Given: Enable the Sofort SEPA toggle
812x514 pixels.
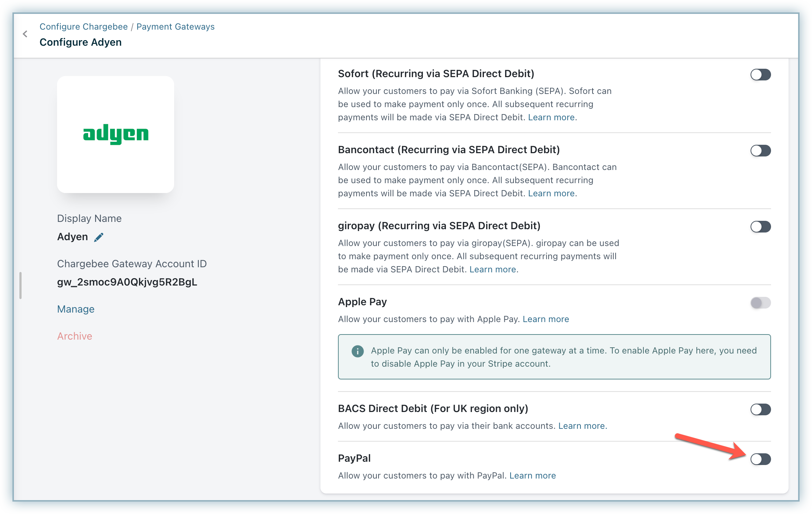Looking at the screenshot, I should 760,75.
